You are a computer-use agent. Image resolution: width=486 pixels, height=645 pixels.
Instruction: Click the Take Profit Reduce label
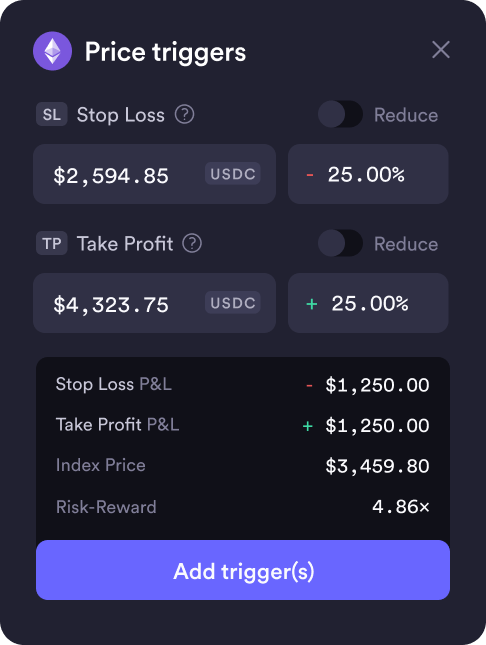click(x=406, y=244)
